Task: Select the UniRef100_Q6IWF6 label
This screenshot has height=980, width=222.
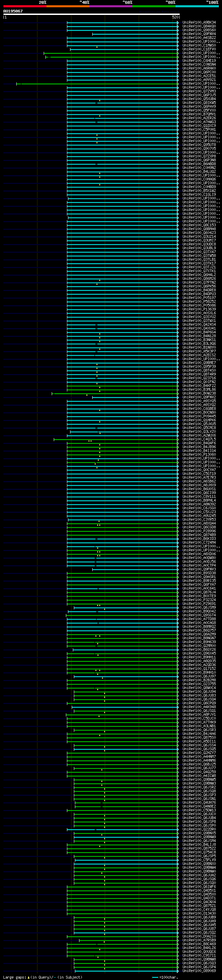Action: point(199,886)
